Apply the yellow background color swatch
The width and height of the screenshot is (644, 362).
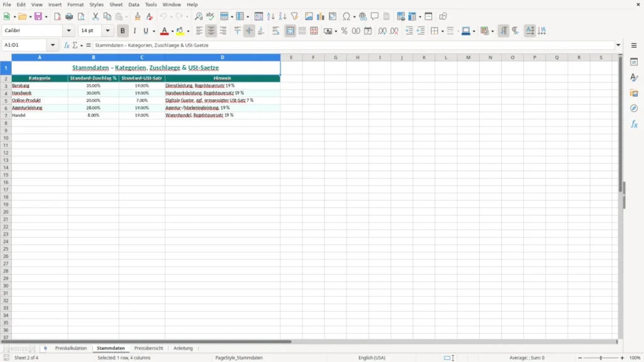click(x=180, y=31)
